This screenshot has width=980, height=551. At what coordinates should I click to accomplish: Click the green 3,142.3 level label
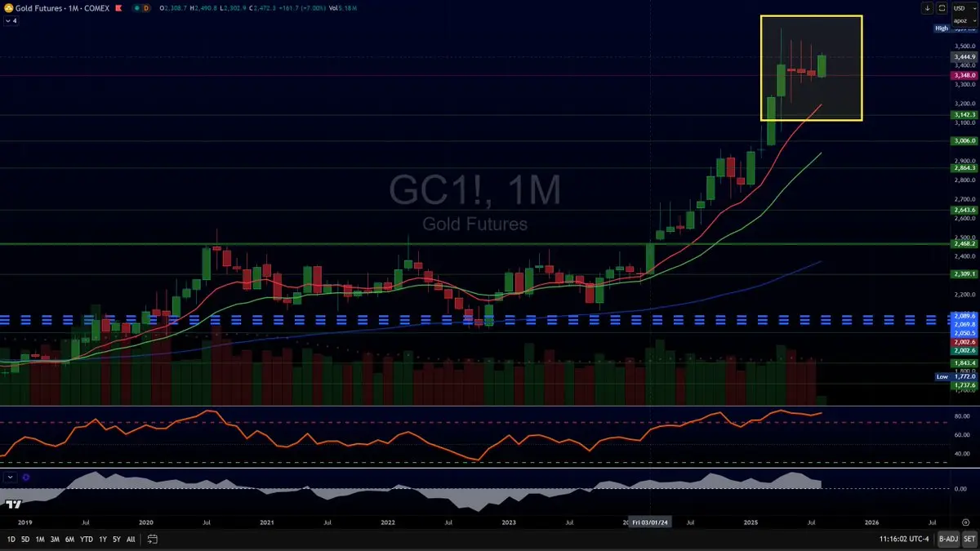click(964, 115)
